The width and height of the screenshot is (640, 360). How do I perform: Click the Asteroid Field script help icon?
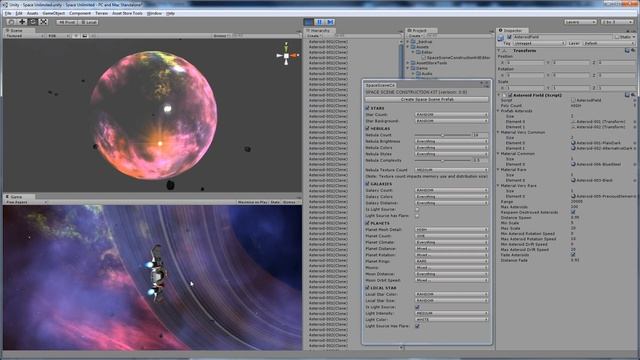(627, 95)
